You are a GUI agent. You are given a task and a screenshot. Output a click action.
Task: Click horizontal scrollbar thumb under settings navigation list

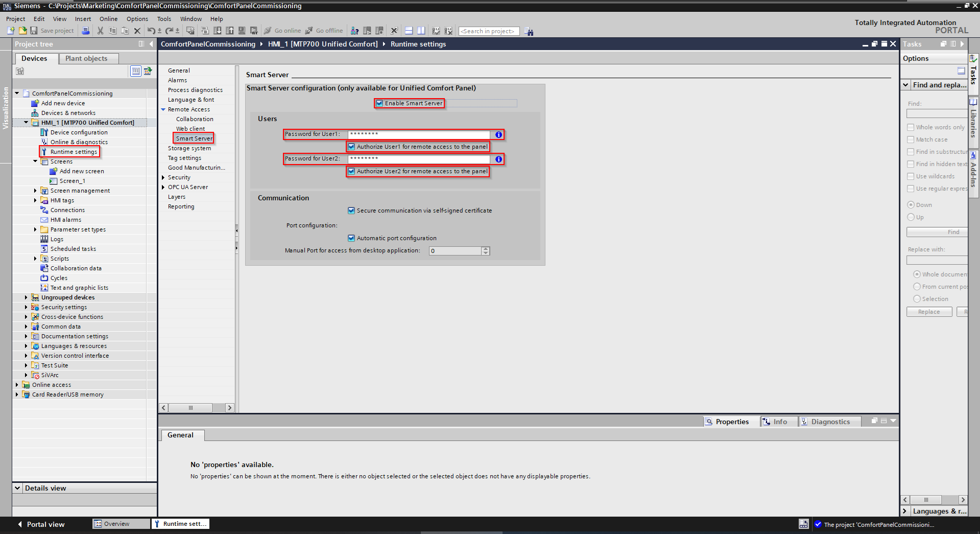[190, 408]
